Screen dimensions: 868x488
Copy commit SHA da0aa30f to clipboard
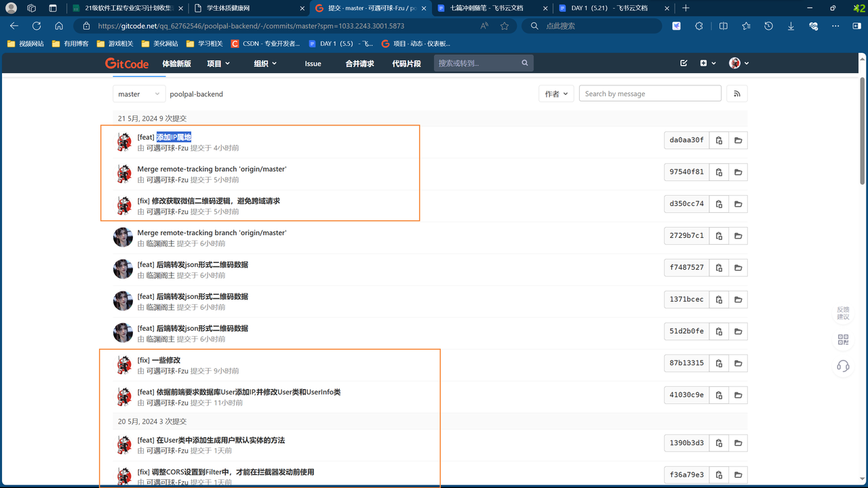(x=719, y=140)
